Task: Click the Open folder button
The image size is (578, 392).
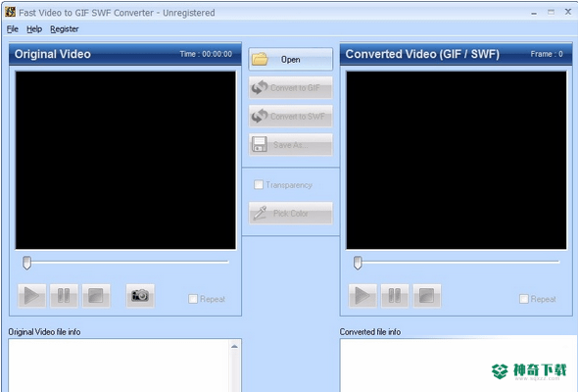Action: 291,59
